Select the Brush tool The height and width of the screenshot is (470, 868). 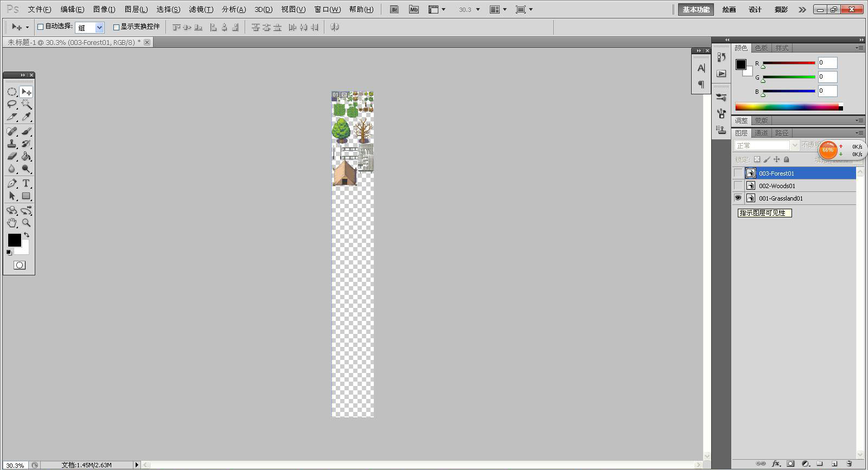click(x=26, y=131)
